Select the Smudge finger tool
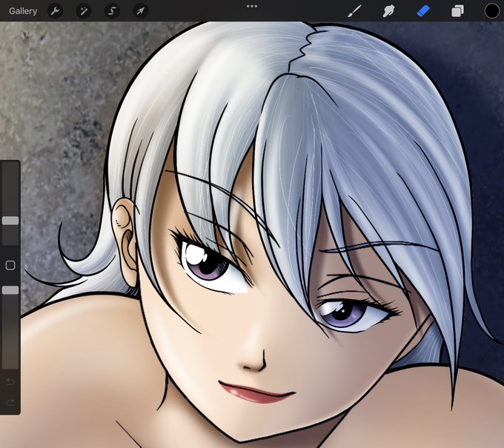The height and width of the screenshot is (448, 504). click(388, 11)
